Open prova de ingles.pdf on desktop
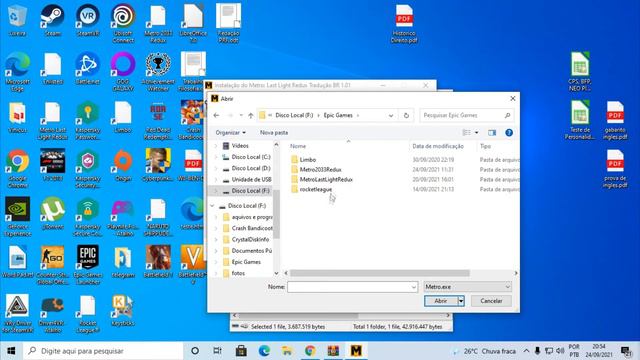The width and height of the screenshot is (640, 360). pyautogui.click(x=615, y=168)
